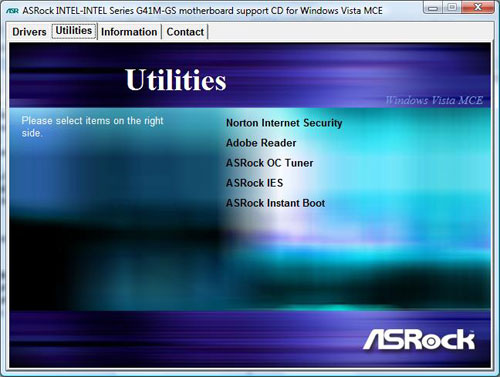
Task: Click the window title text
Action: point(202,11)
